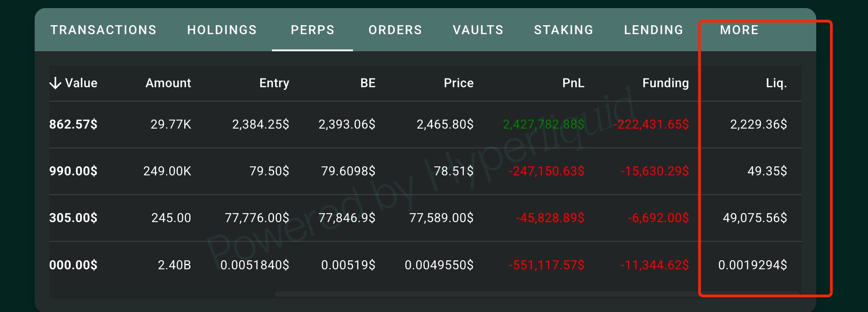Sort by the Entry column header
The image size is (868, 312).
point(274,83)
